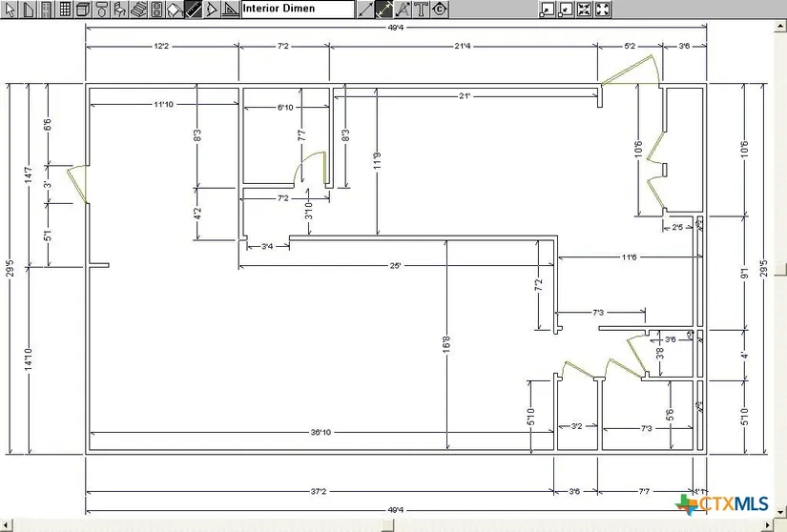Click the left scroll arrow

[5, 525]
